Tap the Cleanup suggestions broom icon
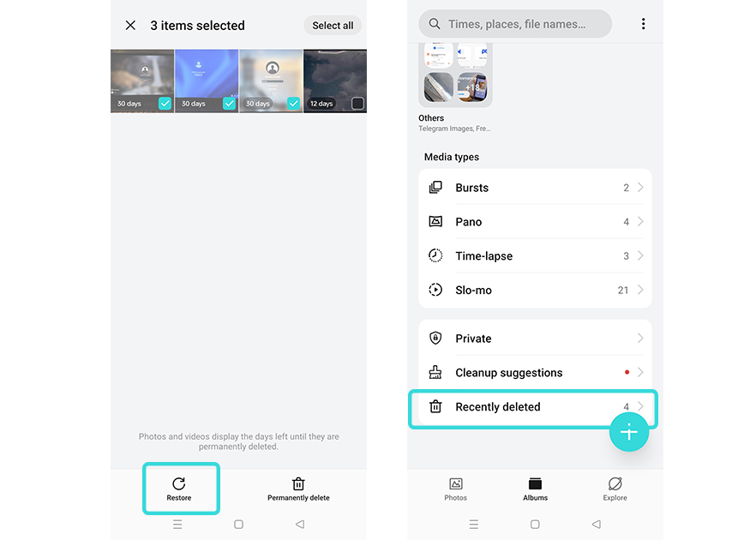Screen dimensions: 756x540 (x=435, y=372)
